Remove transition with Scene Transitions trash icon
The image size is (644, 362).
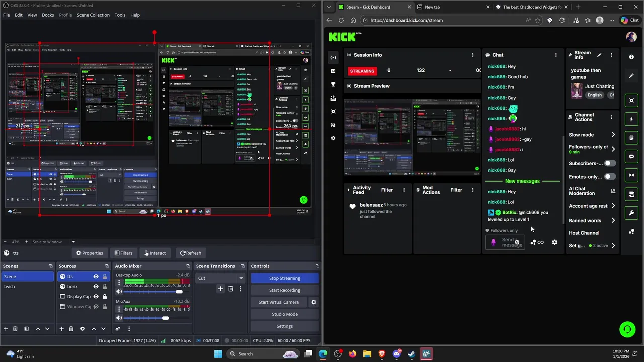(231, 289)
